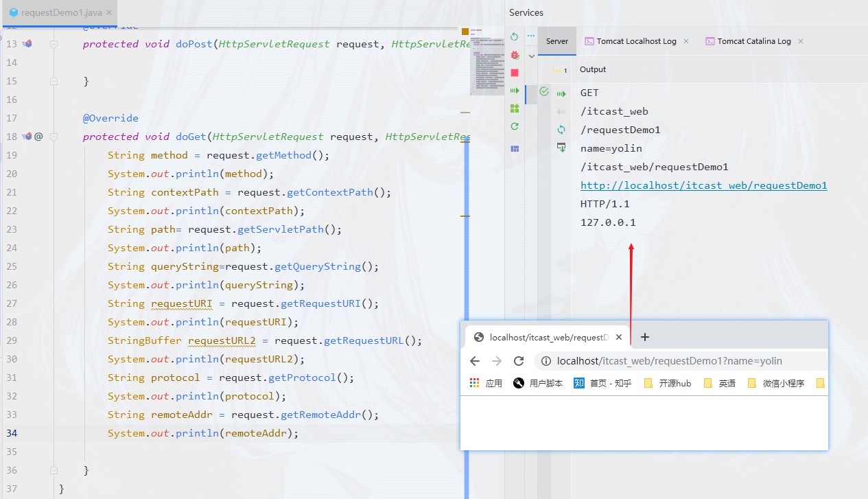Close the Tomcat Catalina Log tab
The width and height of the screenshot is (868, 499).
click(801, 41)
